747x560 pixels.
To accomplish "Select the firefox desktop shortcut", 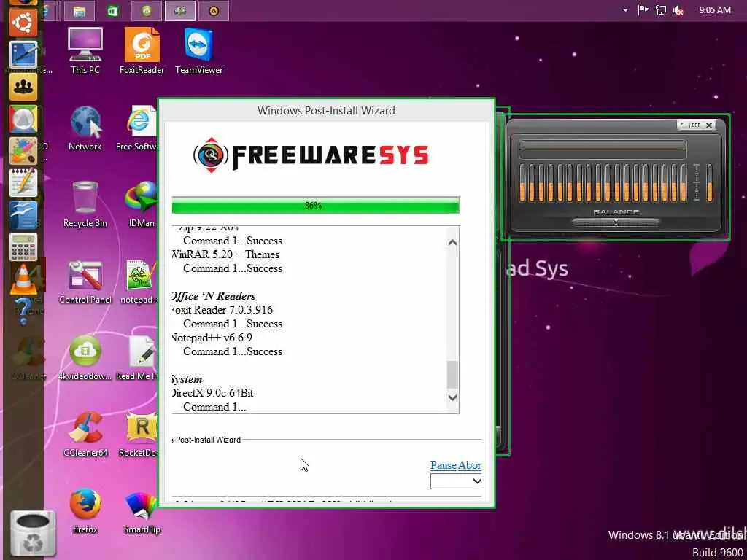I will pos(85,511).
